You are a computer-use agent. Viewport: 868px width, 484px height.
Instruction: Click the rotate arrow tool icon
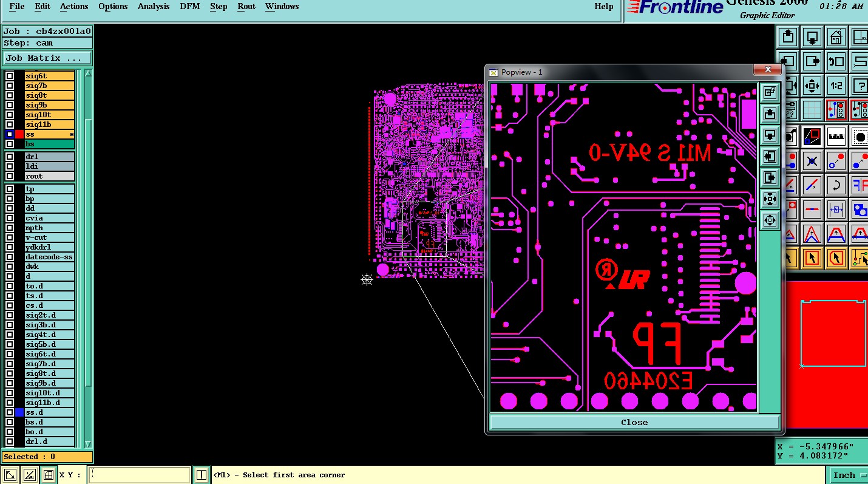tap(836, 185)
